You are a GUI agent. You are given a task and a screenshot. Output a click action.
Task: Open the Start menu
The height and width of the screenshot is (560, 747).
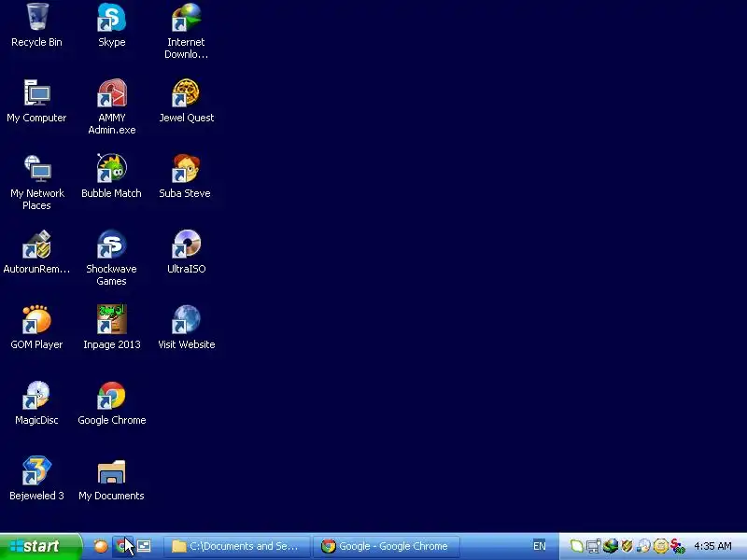[40, 546]
